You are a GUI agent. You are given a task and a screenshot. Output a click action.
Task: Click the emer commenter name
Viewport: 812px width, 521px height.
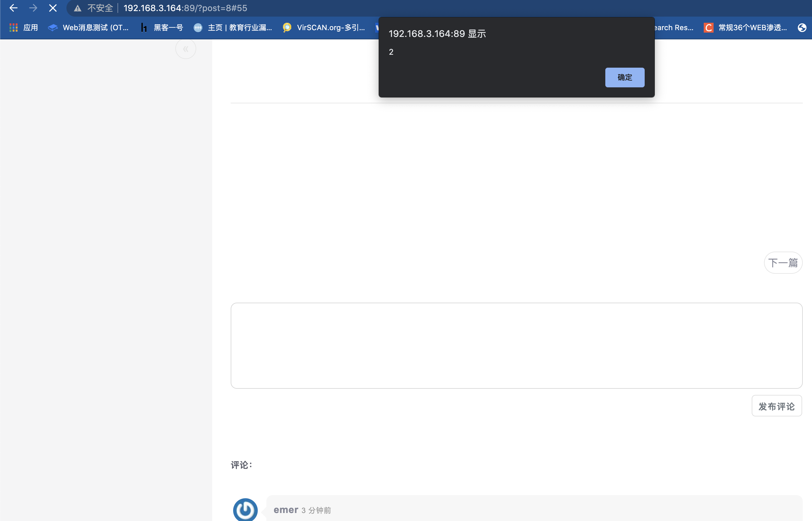[286, 510]
